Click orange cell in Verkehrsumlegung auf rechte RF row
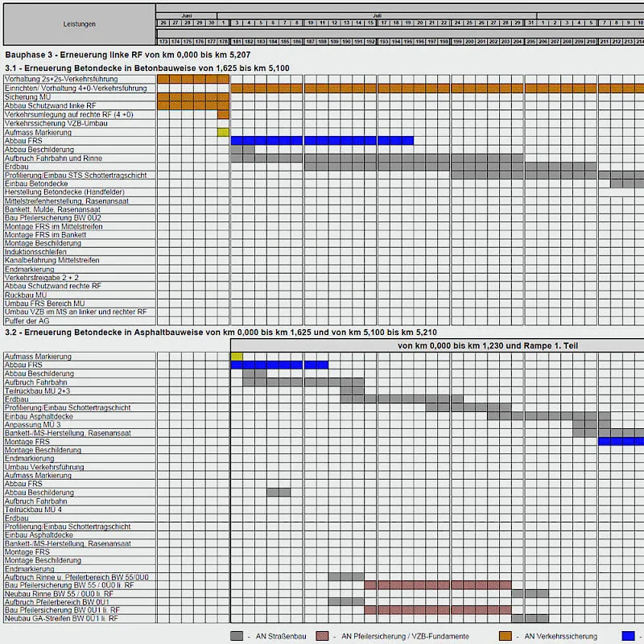This screenshot has width=644, height=644. pos(224,114)
